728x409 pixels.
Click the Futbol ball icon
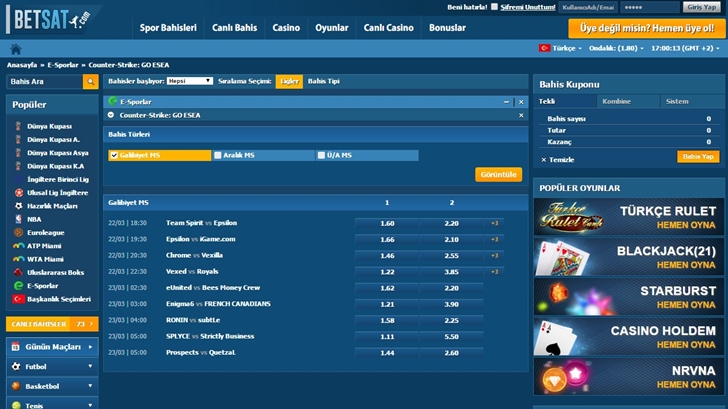coord(16,367)
